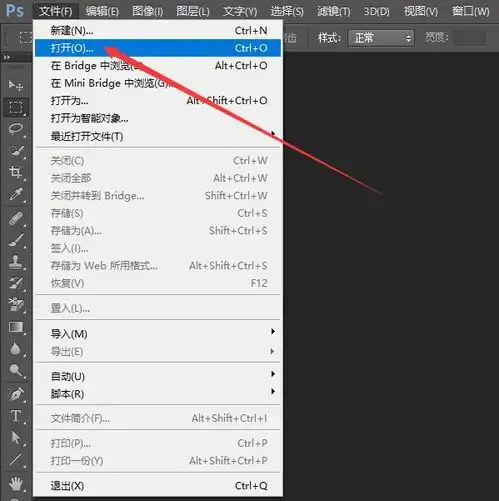Select the Rectangular Marquee tool
This screenshot has width=499, height=501.
[x=16, y=107]
